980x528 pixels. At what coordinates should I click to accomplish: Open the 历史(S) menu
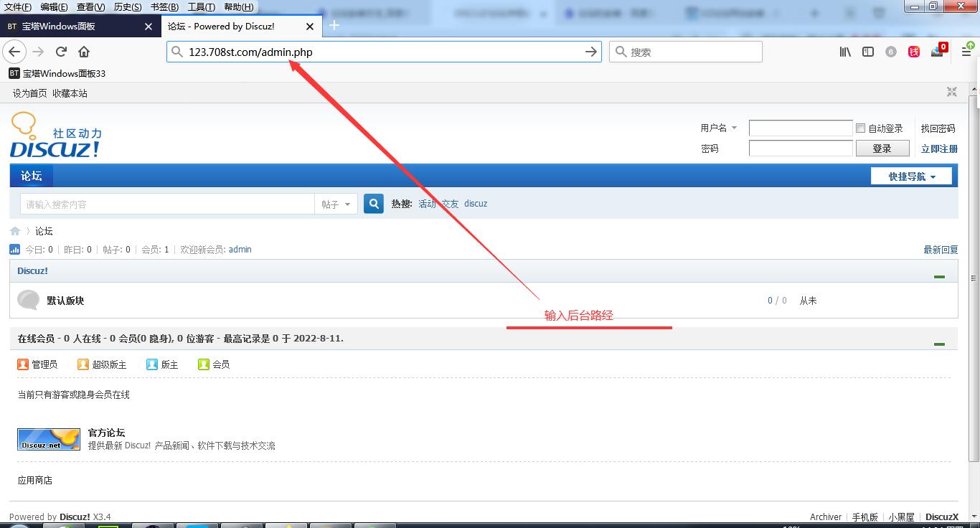pos(128,7)
